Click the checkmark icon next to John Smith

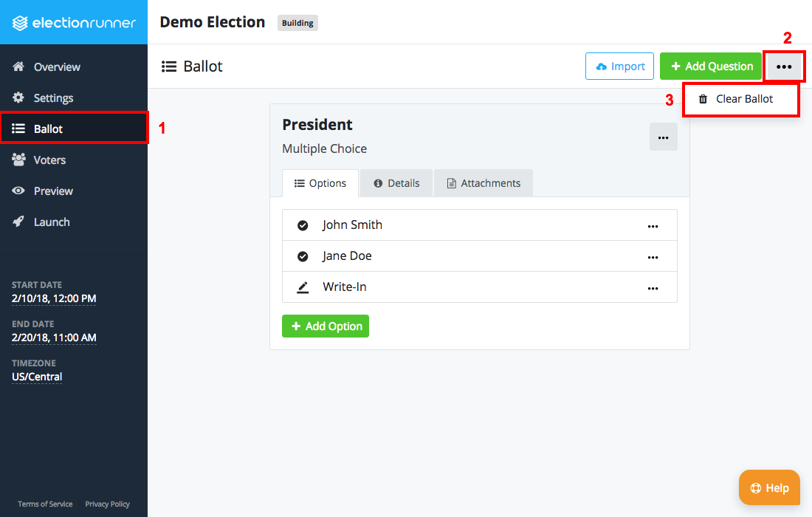click(x=303, y=225)
